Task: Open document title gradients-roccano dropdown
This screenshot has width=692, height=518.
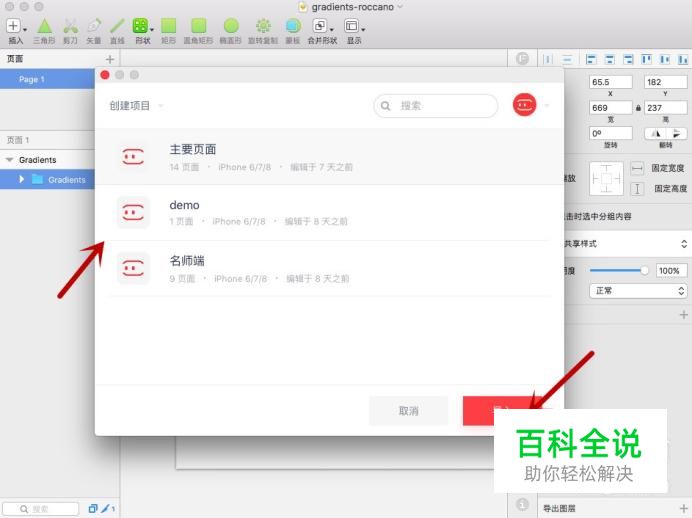Action: [x=400, y=7]
